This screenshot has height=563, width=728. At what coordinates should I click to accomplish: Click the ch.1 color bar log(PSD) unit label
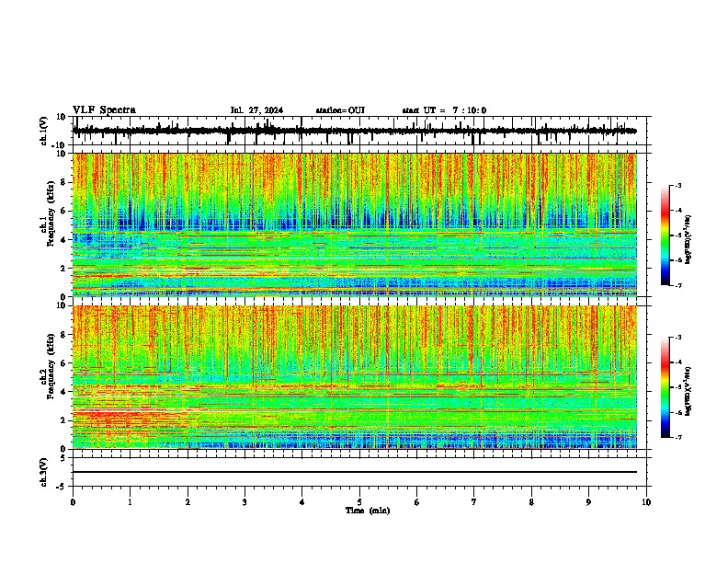pos(688,239)
